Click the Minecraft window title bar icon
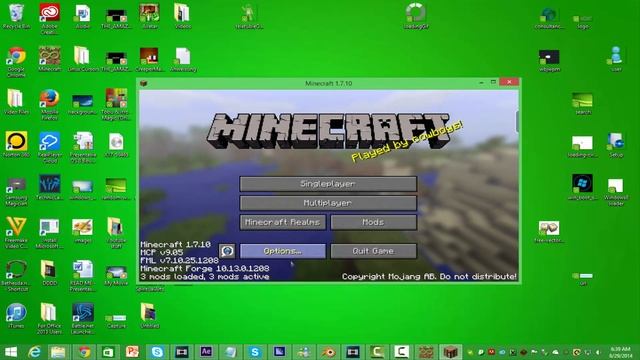The height and width of the screenshot is (360, 640). point(143,83)
